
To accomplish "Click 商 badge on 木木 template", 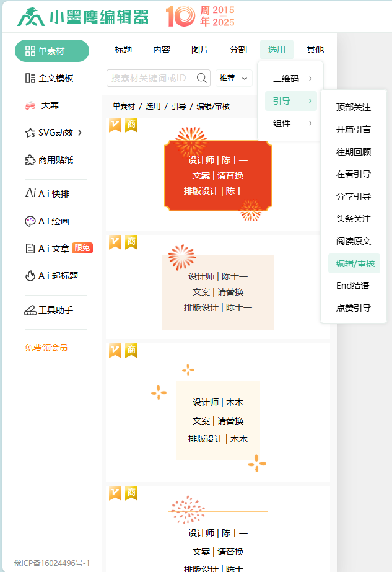I will click(131, 351).
